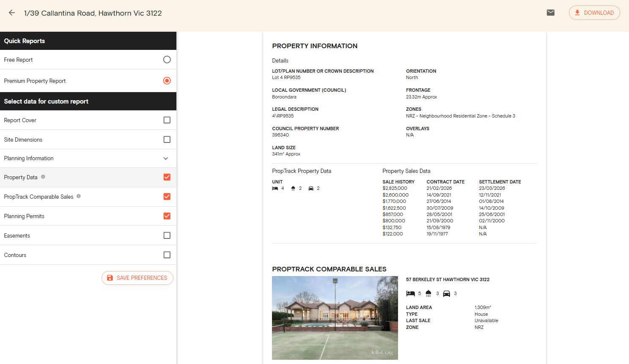Click the info icon beside PropTrack Comparable Sales
Screen dimensions: 629x364
click(x=79, y=196)
